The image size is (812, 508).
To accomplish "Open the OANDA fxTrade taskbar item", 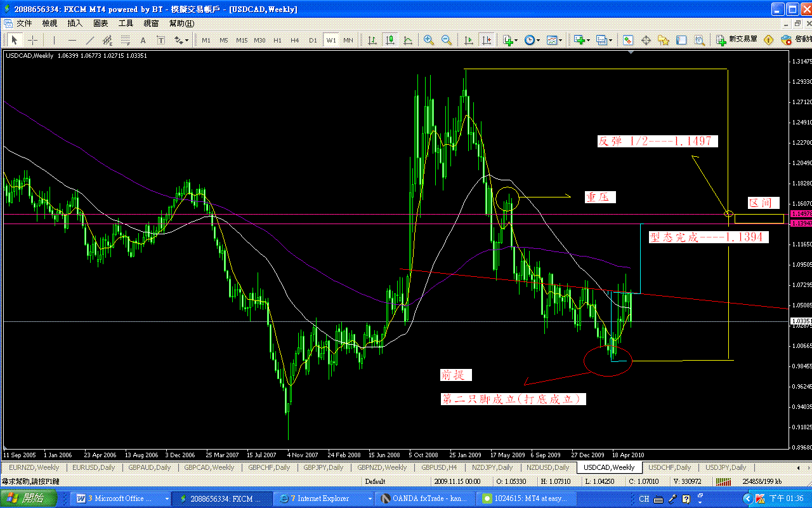I will click(426, 498).
